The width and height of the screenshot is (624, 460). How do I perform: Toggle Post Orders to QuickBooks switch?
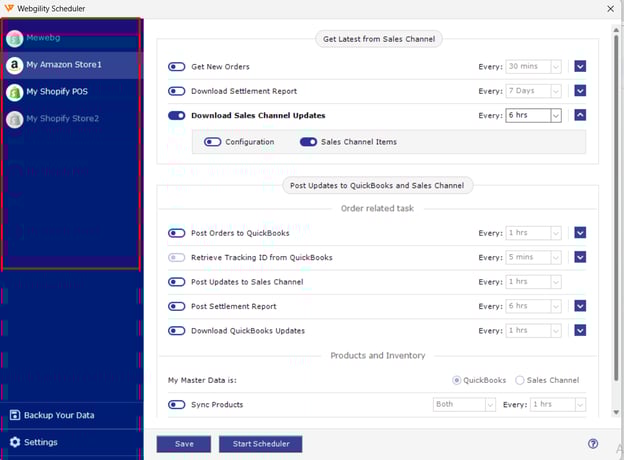click(x=176, y=233)
